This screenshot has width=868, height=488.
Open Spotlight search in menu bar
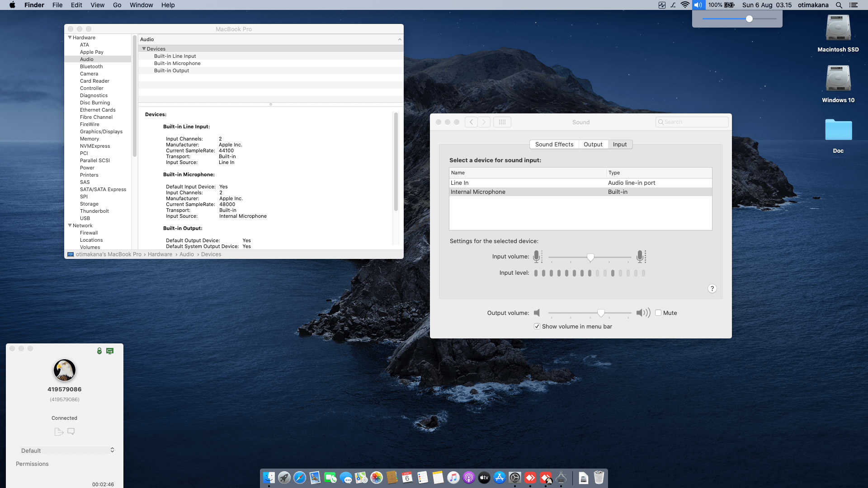839,5
